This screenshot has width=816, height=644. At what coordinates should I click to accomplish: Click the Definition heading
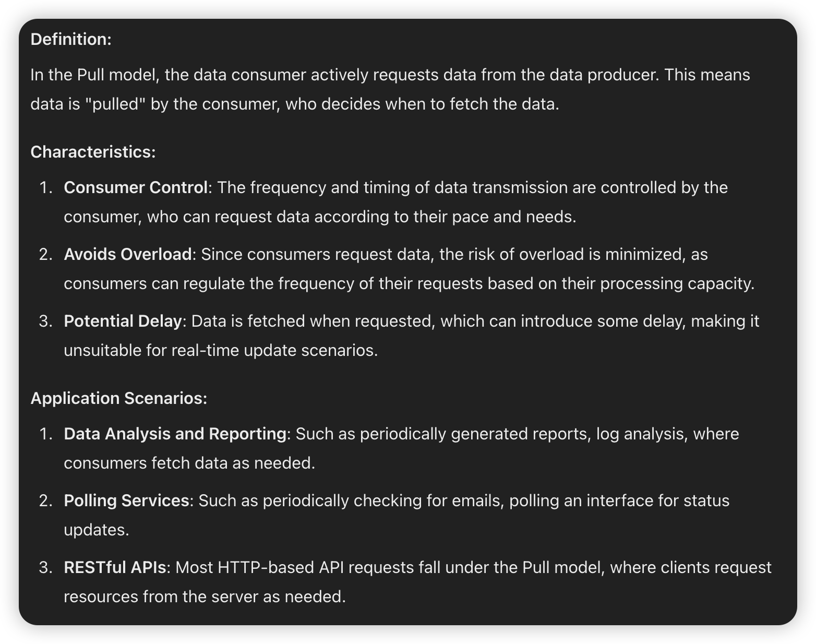pos(71,39)
